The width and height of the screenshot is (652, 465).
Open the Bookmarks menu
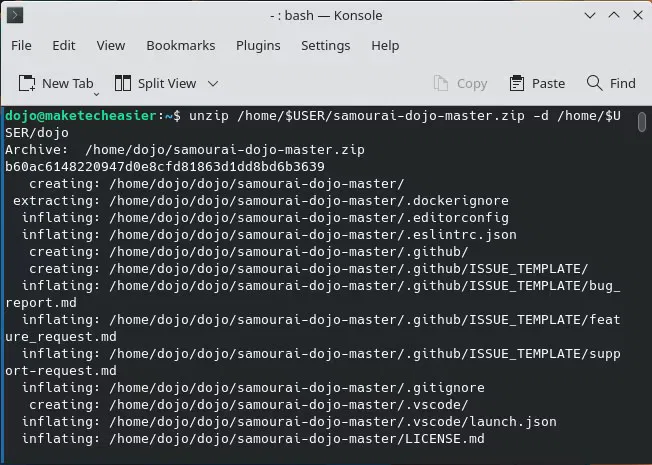[180, 45]
